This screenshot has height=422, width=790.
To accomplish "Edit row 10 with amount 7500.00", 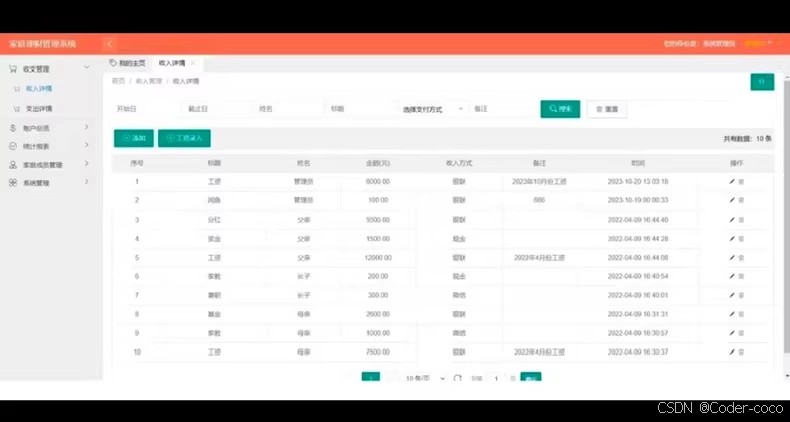I will point(732,352).
